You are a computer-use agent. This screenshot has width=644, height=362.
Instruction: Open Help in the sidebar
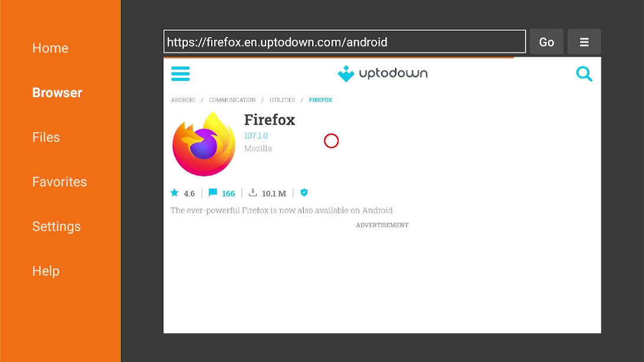45,271
